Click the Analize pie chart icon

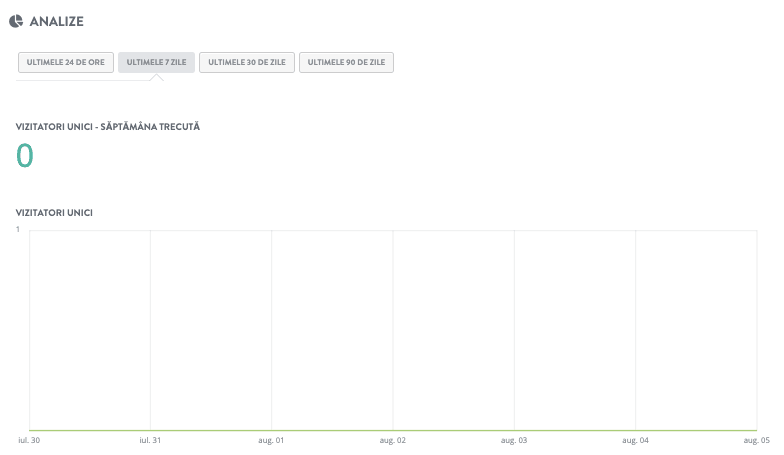16,21
